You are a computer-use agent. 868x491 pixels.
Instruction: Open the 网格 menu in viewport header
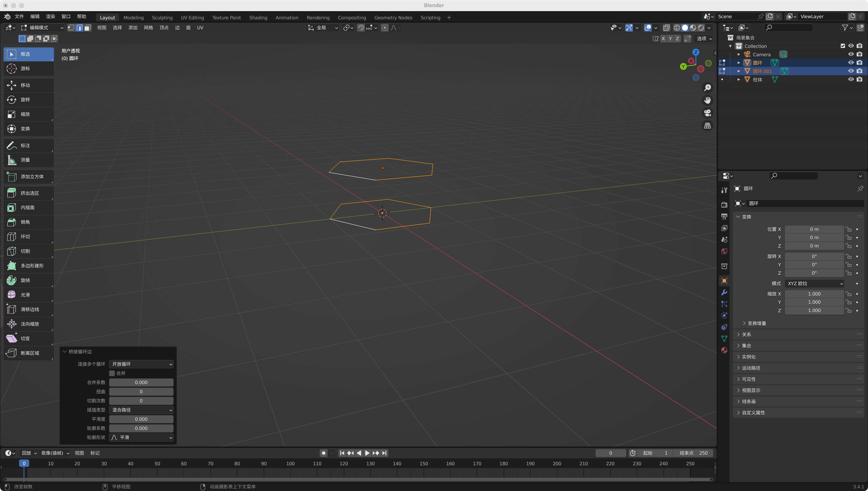point(148,28)
